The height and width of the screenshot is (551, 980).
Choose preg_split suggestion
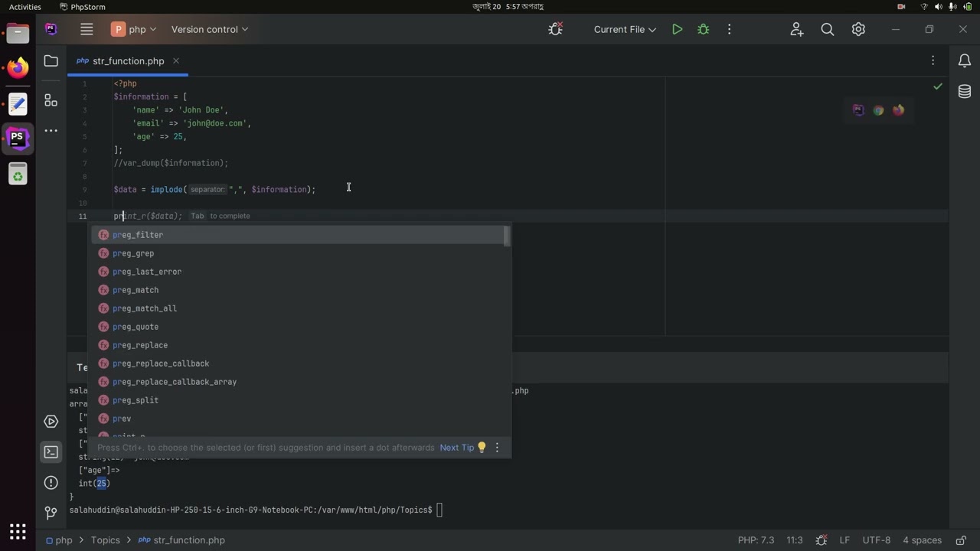(x=297, y=400)
